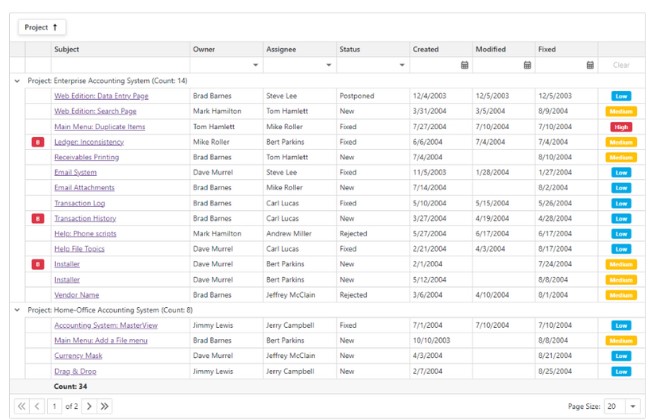The height and width of the screenshot is (420, 652).
Task: Open the Modified filter calendar picker
Action: (x=527, y=64)
